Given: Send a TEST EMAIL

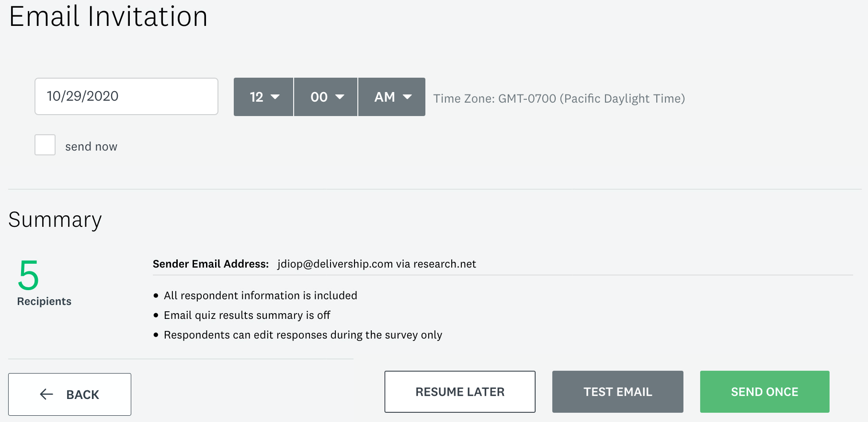Looking at the screenshot, I should coord(617,392).
